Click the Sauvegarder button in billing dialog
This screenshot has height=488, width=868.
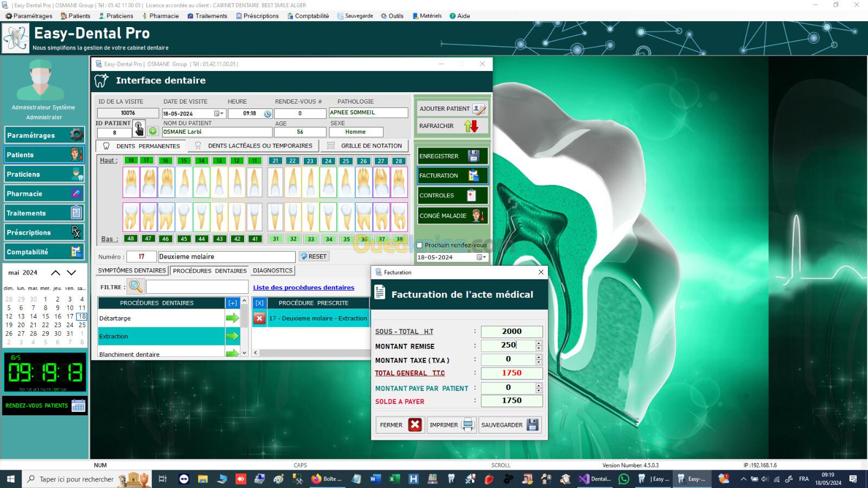509,425
